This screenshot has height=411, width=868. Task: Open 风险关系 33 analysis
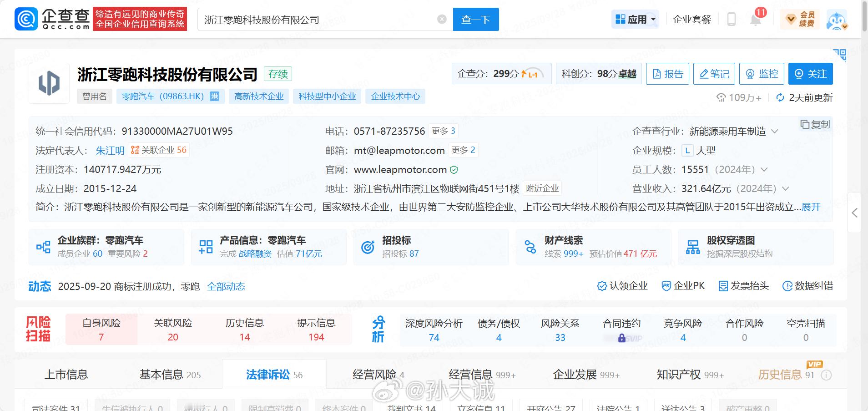[x=560, y=330]
